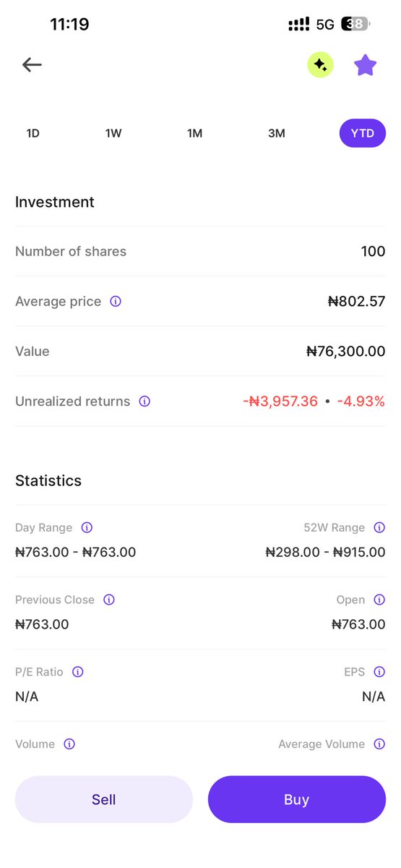Viewport: 401px width, 868px height.
Task: Open the Previous Close info icon
Action: (x=109, y=600)
